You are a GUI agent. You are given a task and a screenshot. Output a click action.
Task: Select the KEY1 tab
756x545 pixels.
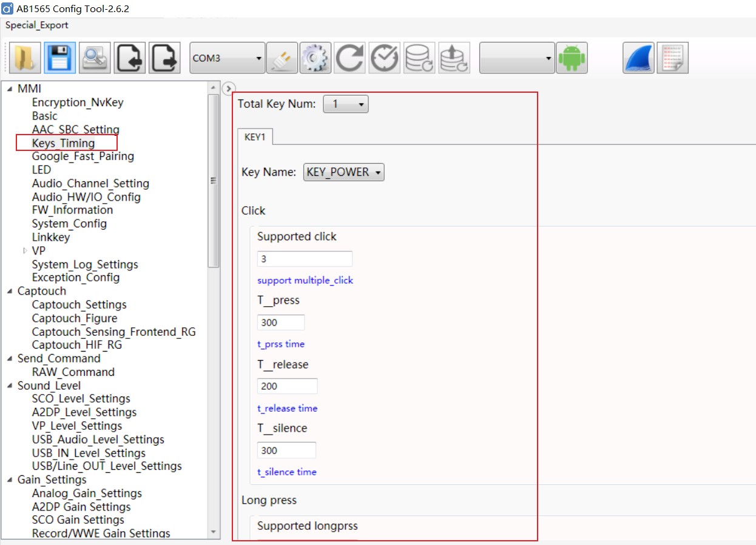coord(255,137)
